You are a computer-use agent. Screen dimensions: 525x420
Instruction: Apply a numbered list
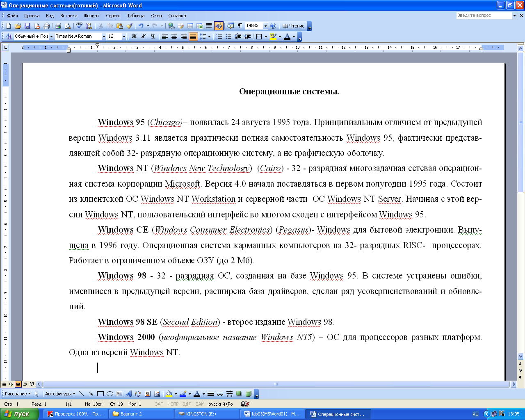[x=219, y=37]
